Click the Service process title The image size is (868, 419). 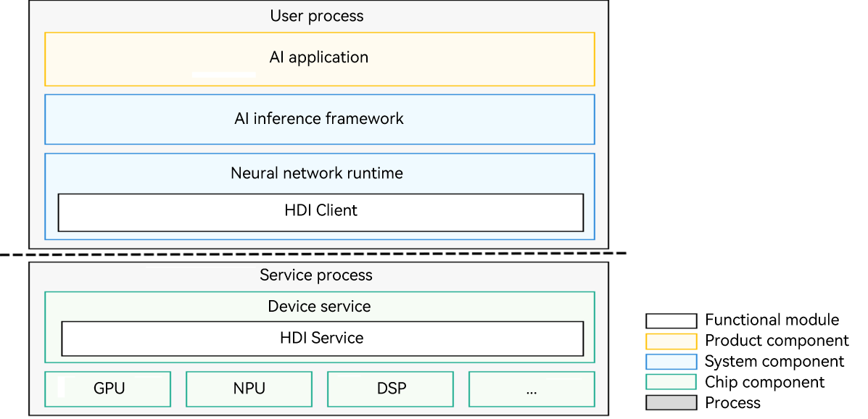pos(316,275)
